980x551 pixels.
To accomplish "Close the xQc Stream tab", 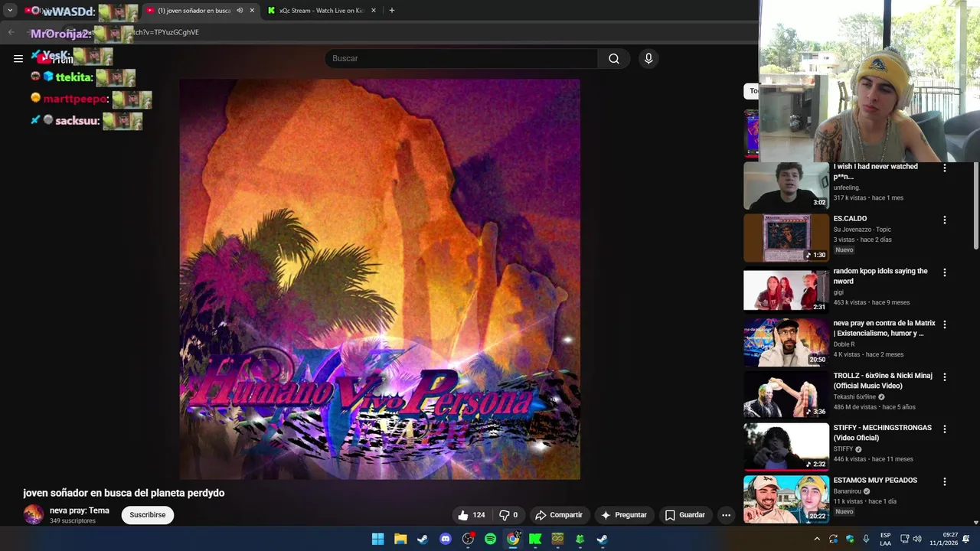I will [374, 11].
